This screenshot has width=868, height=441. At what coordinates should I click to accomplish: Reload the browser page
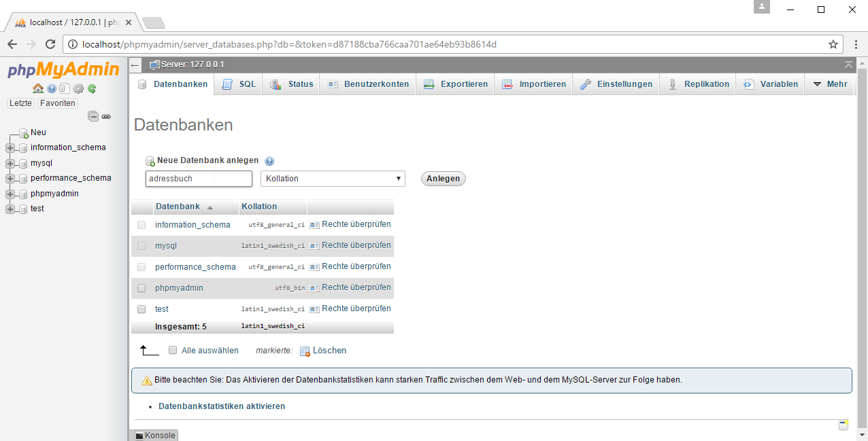(x=50, y=44)
